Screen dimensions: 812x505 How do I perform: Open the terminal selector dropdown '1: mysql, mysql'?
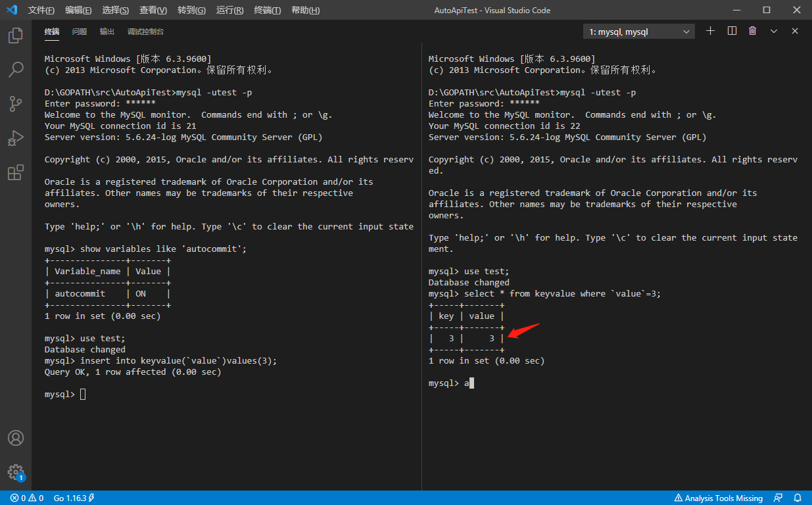(639, 32)
